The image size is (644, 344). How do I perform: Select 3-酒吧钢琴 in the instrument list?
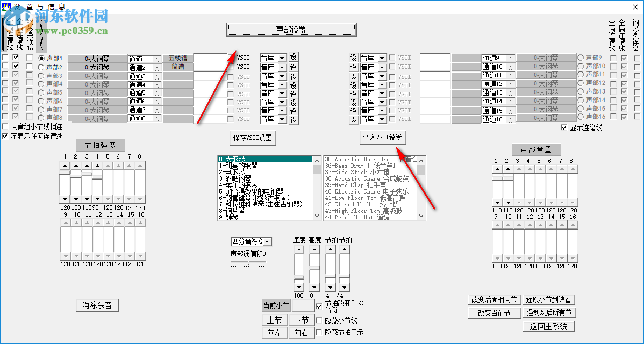click(x=266, y=178)
